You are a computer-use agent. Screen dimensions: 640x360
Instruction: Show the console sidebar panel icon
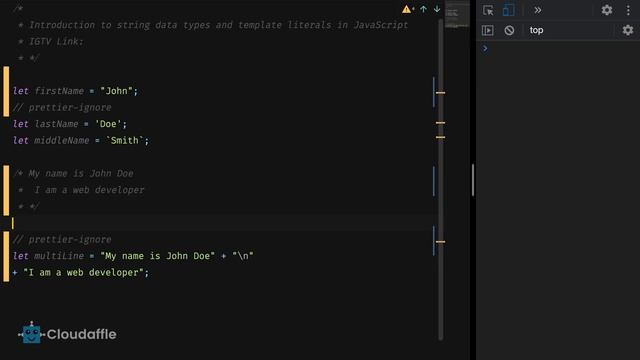(488, 30)
